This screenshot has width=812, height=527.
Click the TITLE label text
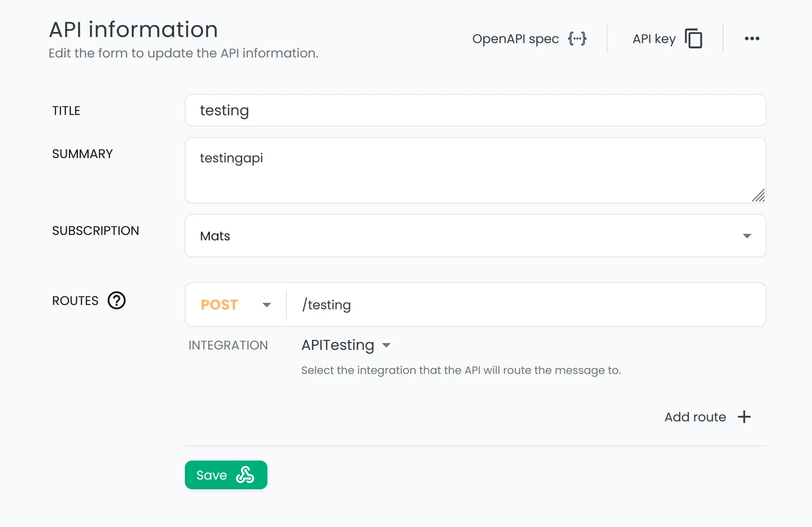[x=66, y=111]
